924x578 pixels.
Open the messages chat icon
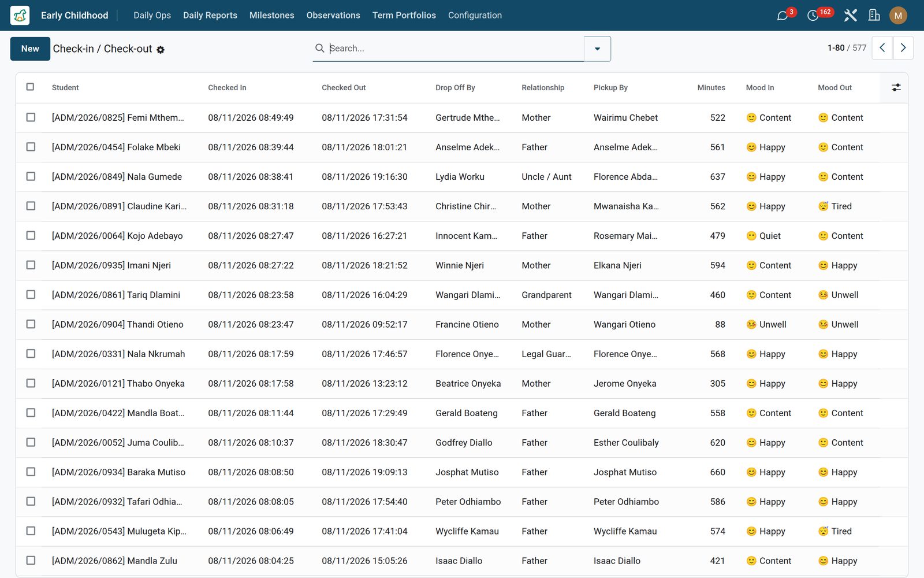[783, 16]
